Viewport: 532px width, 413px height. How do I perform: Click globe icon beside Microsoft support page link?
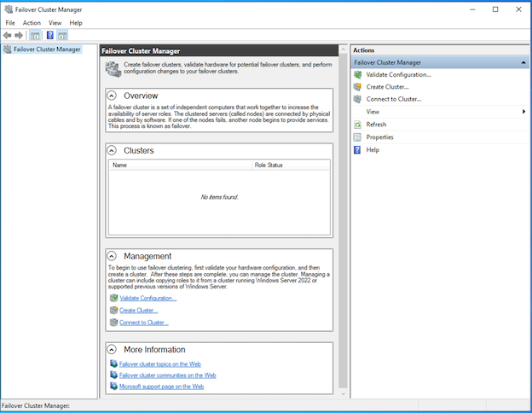[x=113, y=387]
